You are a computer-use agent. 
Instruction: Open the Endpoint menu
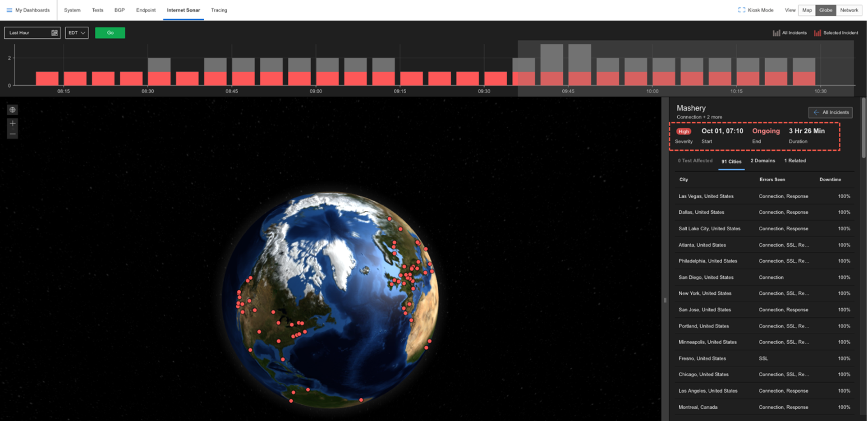tap(146, 10)
